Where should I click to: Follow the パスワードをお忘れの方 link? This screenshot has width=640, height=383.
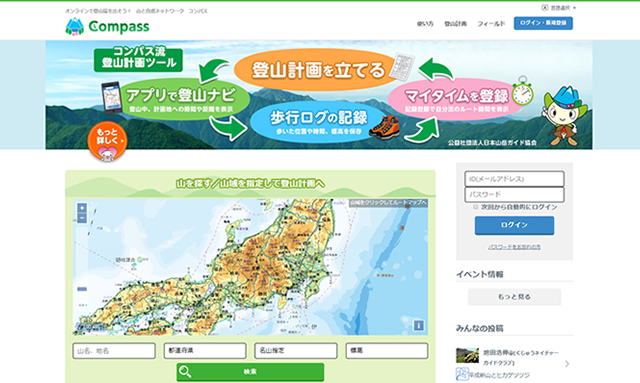pyautogui.click(x=514, y=247)
